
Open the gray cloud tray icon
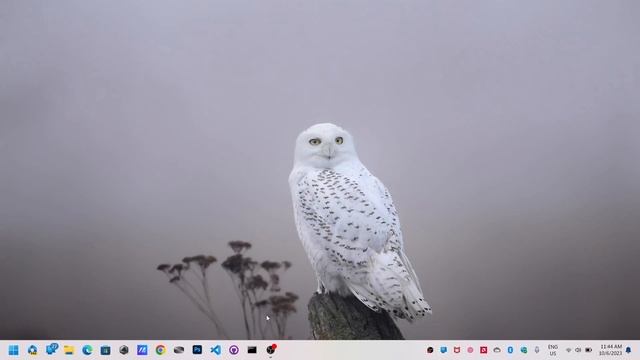(x=497, y=350)
